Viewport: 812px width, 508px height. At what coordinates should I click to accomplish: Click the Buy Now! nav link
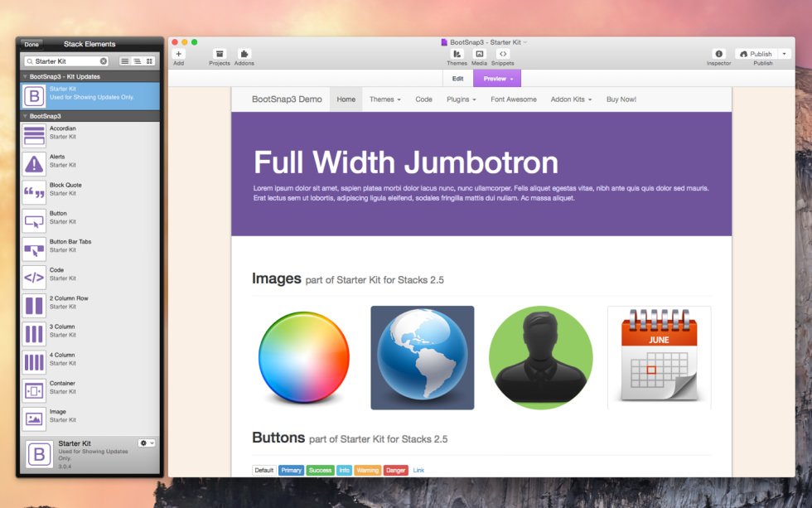(621, 99)
